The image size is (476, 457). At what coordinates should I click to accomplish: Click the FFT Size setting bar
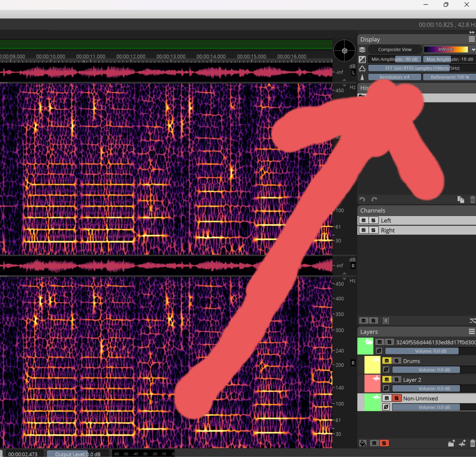pos(422,68)
